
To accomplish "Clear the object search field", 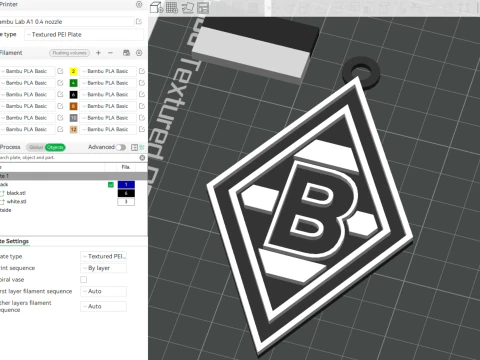I will click(x=142, y=157).
